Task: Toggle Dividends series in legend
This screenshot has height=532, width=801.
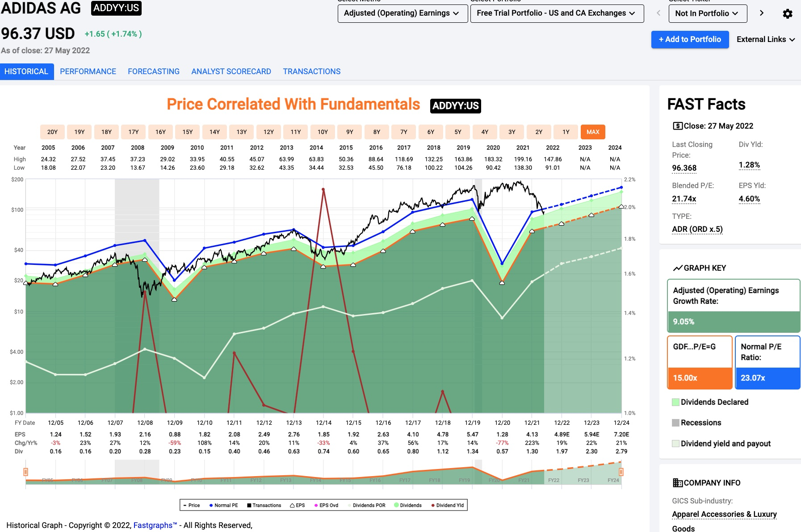Action: [408, 505]
